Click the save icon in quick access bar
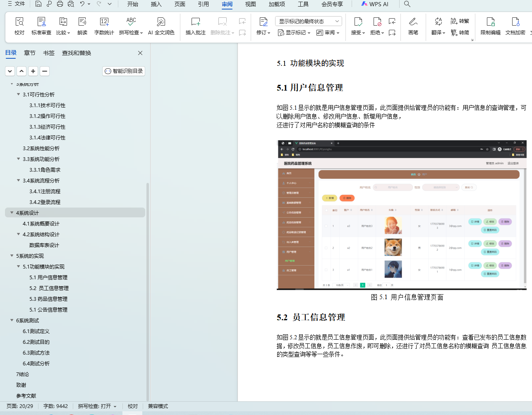The height and width of the screenshot is (415, 532). (x=38, y=4)
